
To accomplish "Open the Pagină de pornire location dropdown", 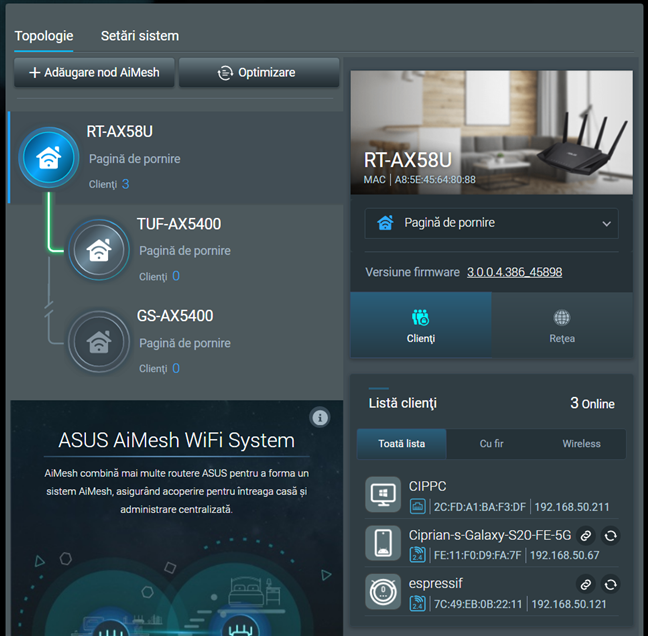I will [x=491, y=223].
